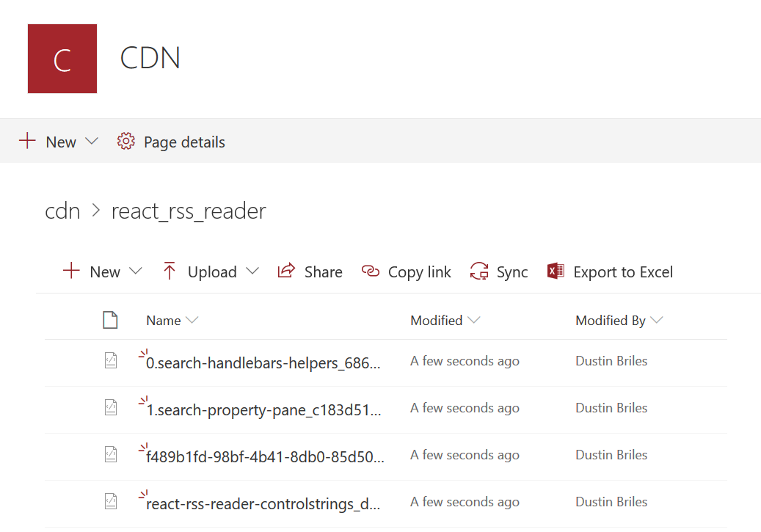The image size is (761, 532).
Task: Click Dustin Briles in 0.search-handlebars-helpers row
Action: pyautogui.click(x=611, y=361)
